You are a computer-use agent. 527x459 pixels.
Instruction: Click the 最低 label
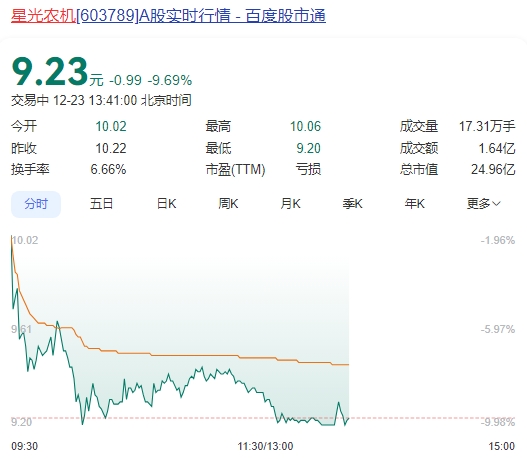tap(218, 148)
